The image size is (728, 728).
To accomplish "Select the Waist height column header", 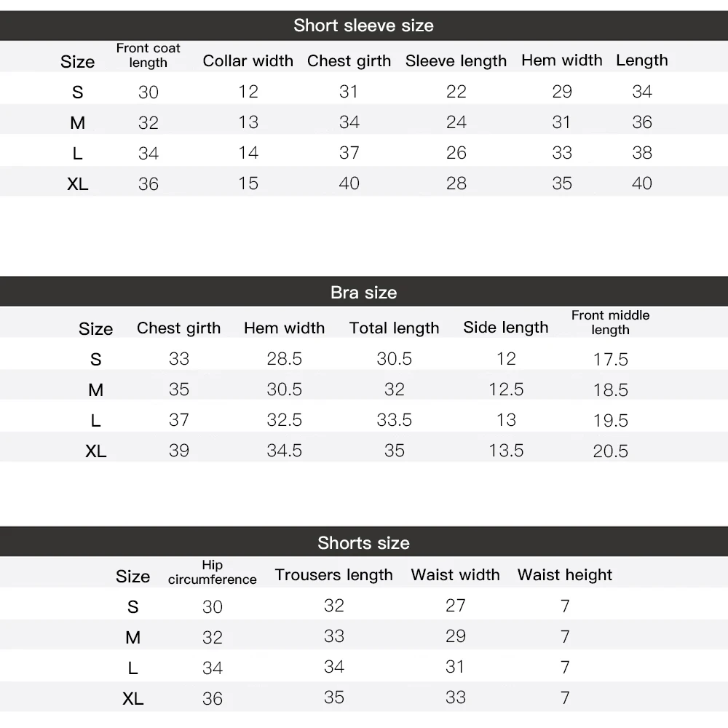I will 565,575.
